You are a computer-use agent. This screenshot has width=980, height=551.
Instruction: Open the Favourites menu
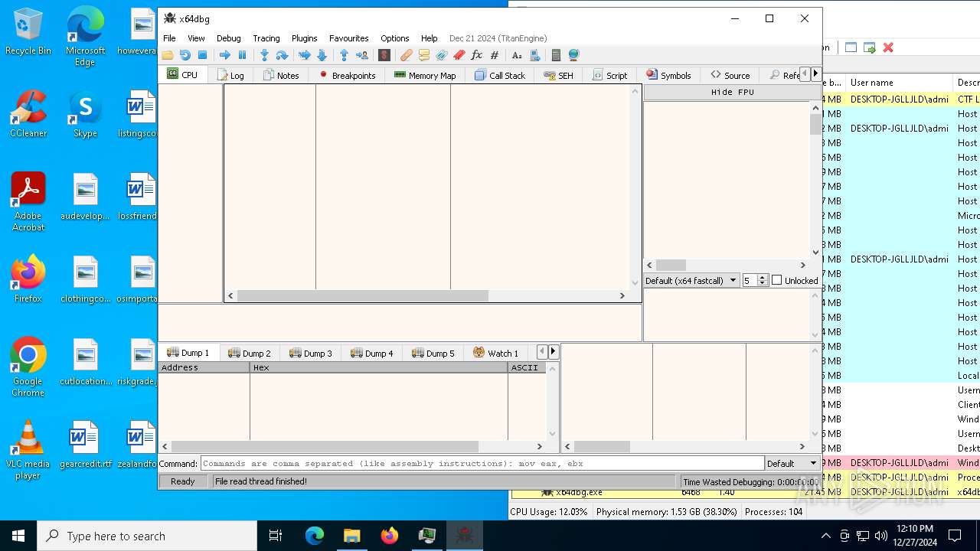pos(348,38)
